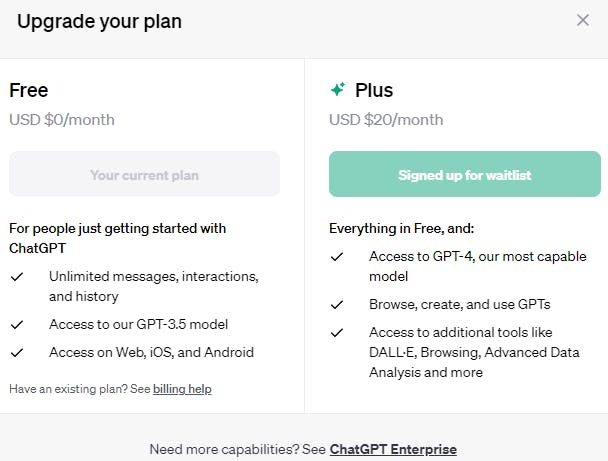Click checkmark next to Access to GPT-4

(337, 257)
